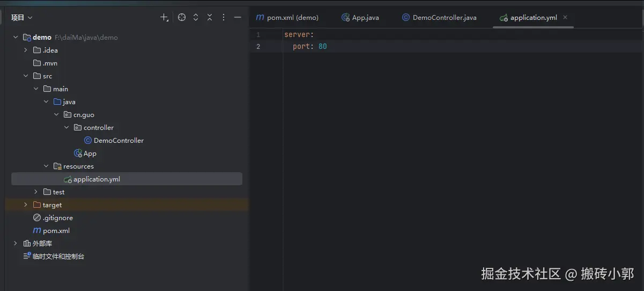Collapse the resources folder
The width and height of the screenshot is (644, 291).
tap(46, 166)
